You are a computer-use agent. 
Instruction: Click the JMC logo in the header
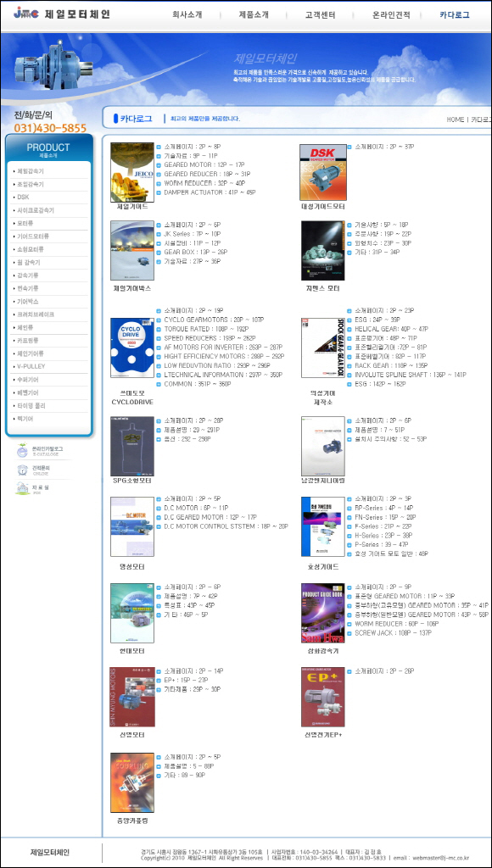[26, 13]
